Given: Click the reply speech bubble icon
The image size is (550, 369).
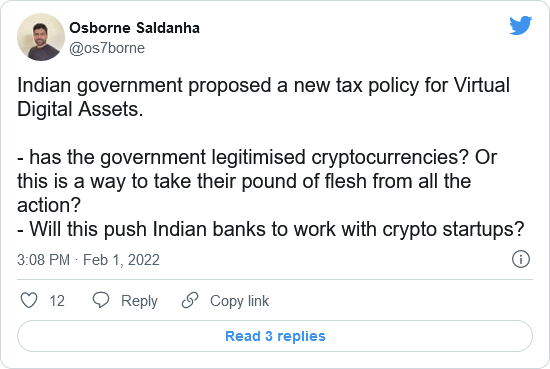Looking at the screenshot, I should tap(101, 301).
